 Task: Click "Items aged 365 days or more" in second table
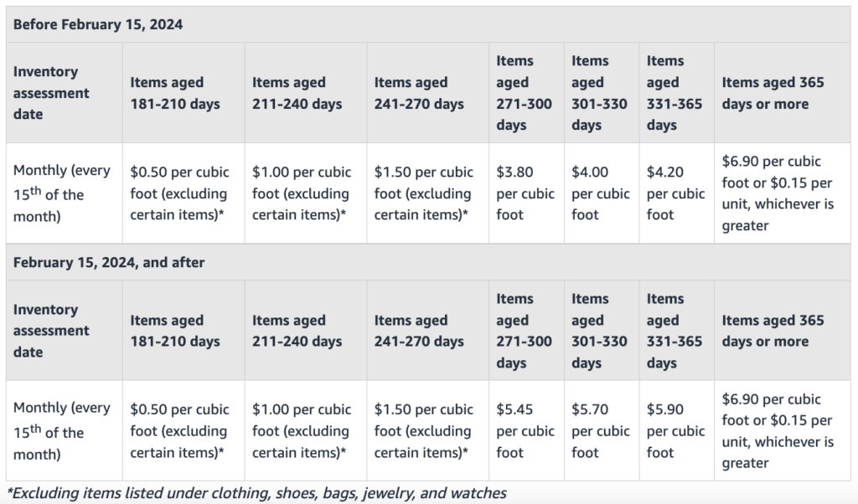coord(773,331)
